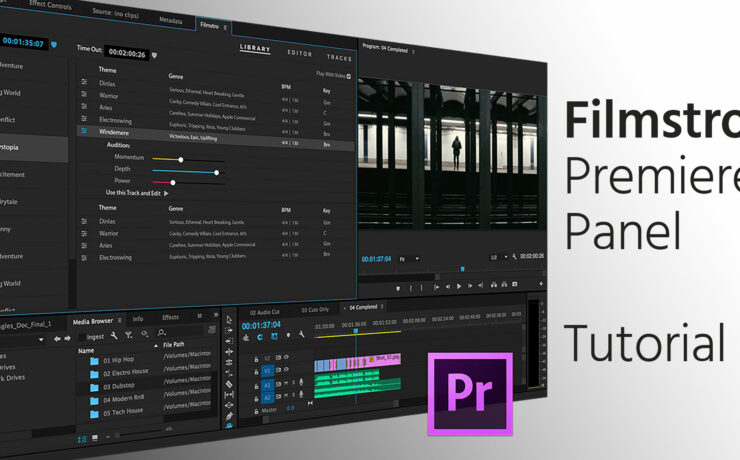Open timeline display settings wrench
The image size is (740, 460).
(302, 335)
